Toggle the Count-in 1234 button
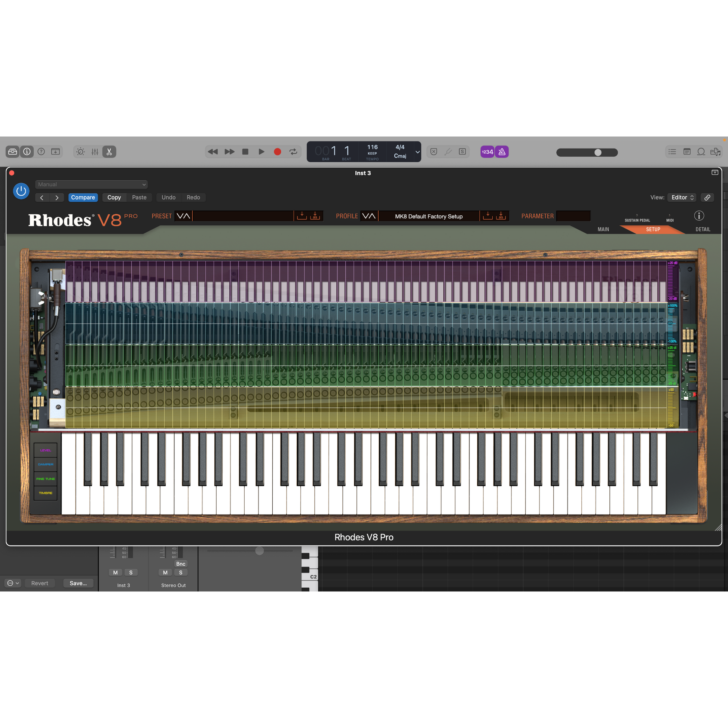The height and width of the screenshot is (728, 728). 487,152
